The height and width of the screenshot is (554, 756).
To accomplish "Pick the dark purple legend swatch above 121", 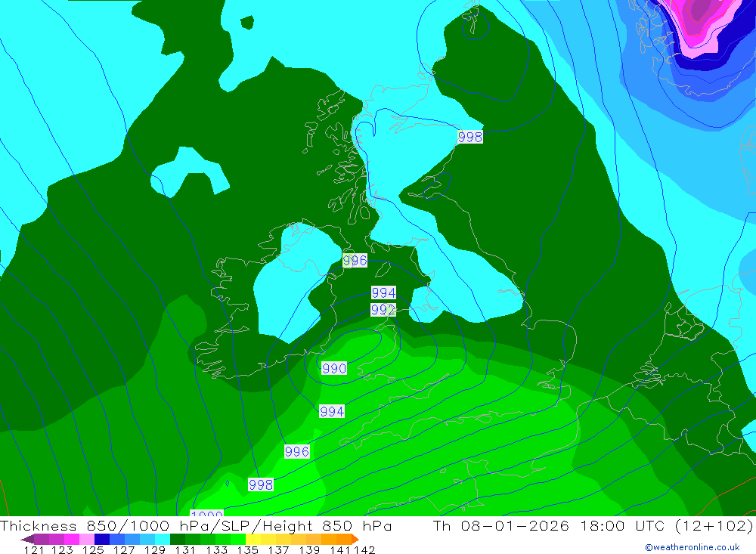I will (41, 539).
